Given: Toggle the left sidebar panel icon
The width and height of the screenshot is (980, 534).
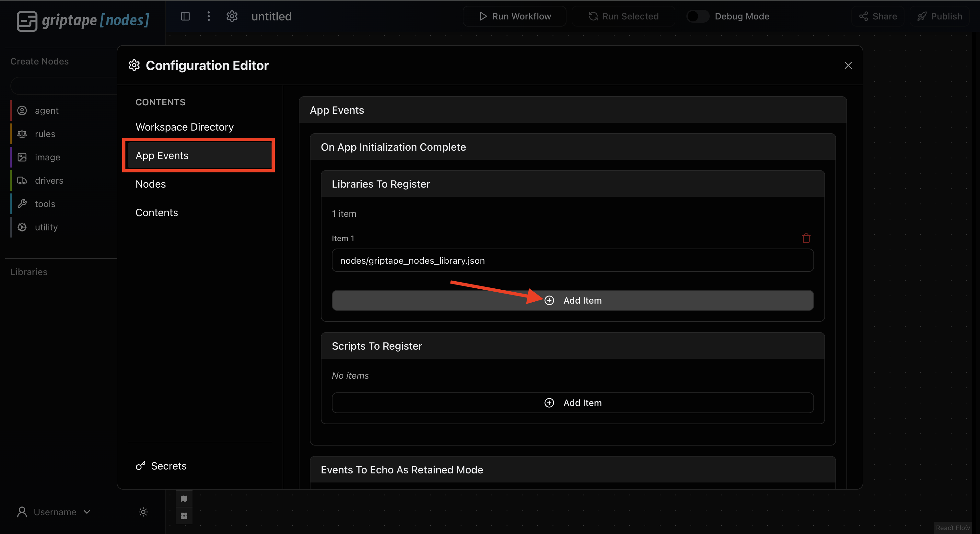Looking at the screenshot, I should click(185, 16).
